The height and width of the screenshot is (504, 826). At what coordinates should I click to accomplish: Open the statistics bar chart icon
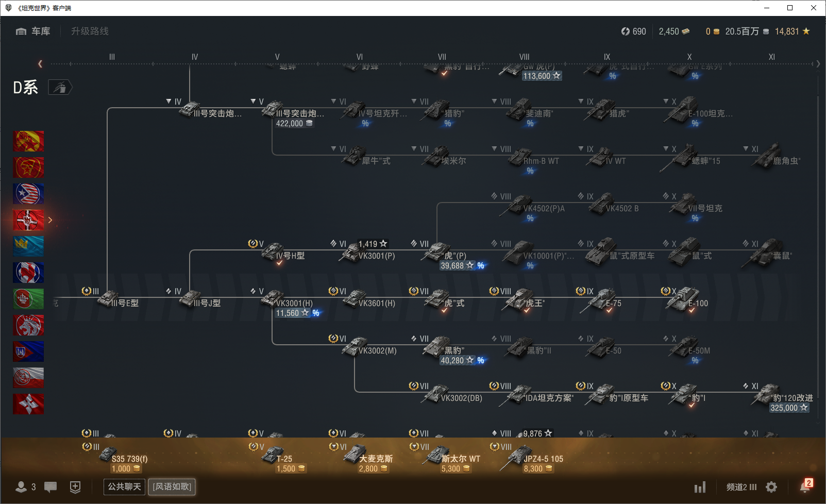click(x=700, y=487)
